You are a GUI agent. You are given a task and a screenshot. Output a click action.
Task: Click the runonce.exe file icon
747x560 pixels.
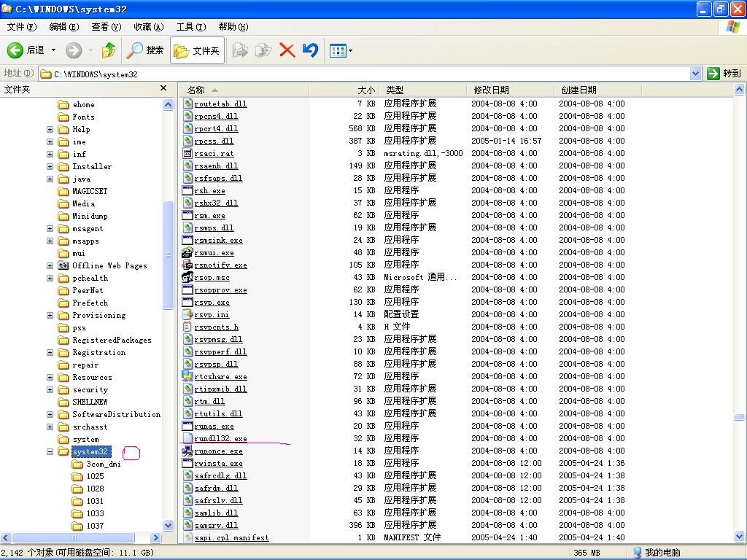coord(187,451)
